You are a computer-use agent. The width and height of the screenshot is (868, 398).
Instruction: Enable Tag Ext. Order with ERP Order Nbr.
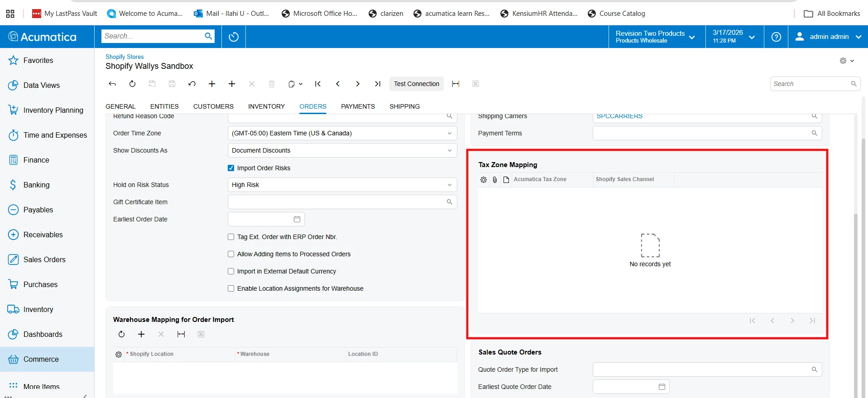click(x=231, y=237)
